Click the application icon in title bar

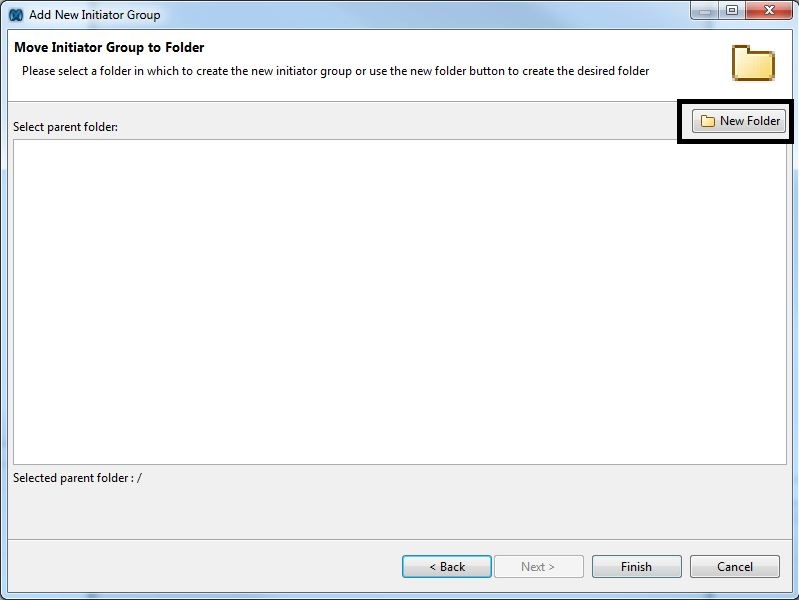(16, 15)
